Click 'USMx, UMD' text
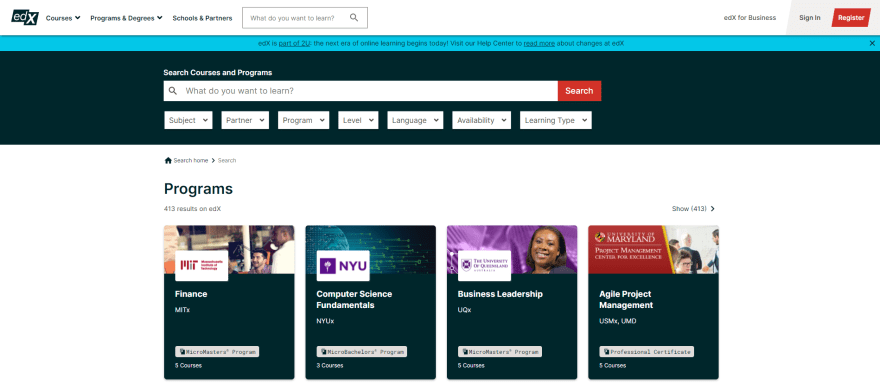 (617, 321)
